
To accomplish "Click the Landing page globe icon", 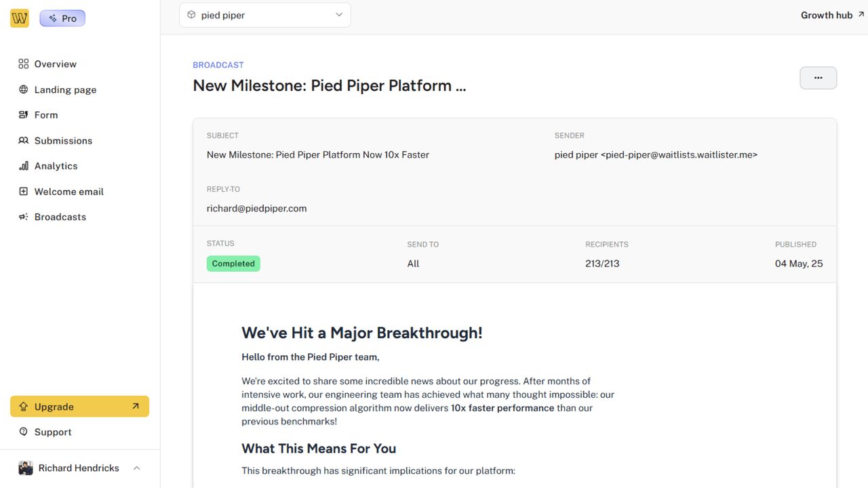I will tap(23, 89).
